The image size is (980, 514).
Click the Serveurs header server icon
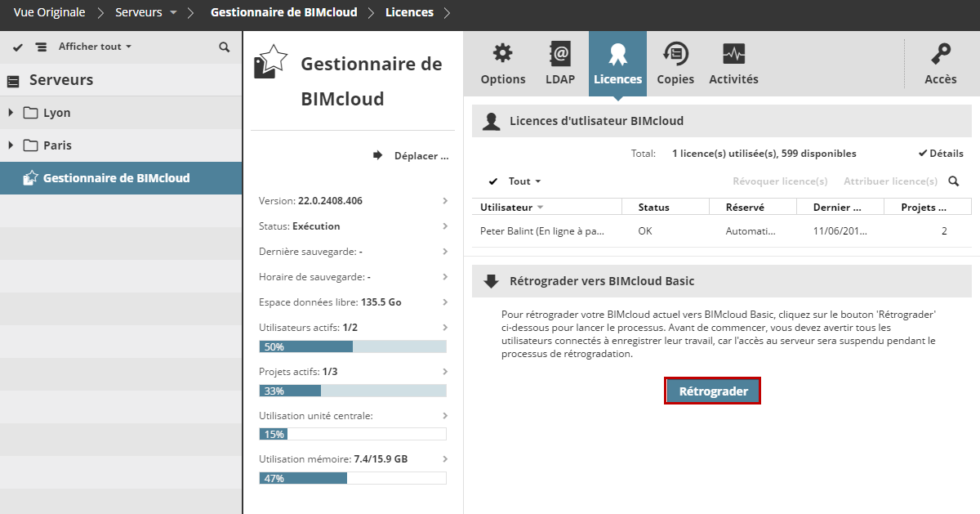click(13, 81)
